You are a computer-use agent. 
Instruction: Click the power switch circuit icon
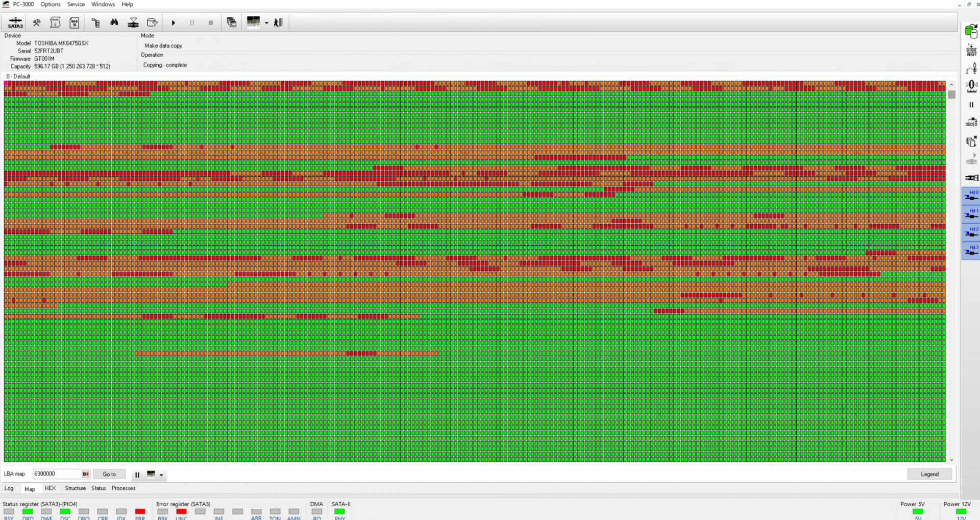[971, 68]
